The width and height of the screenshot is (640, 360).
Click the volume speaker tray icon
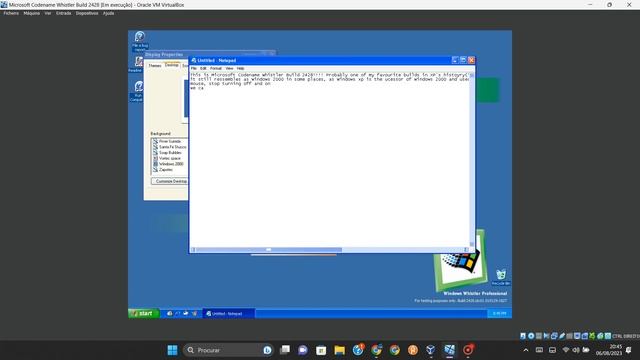click(x=576, y=350)
